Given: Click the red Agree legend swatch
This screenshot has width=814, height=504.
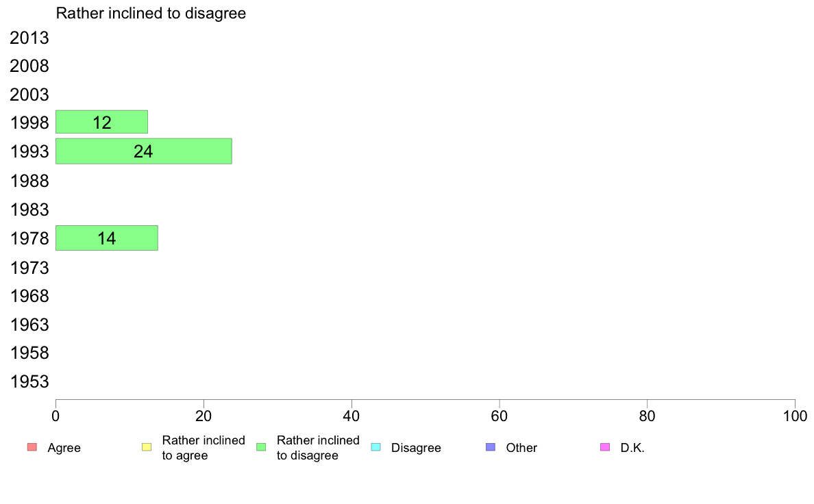Looking at the screenshot, I should point(32,447).
